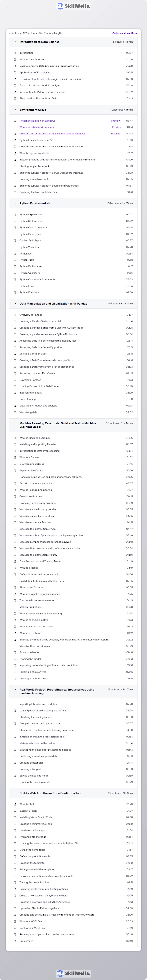Click the icon beside What is Machine Learning?
Image resolution: width=147 pixels, height=980 pixels.
click(x=15, y=438)
